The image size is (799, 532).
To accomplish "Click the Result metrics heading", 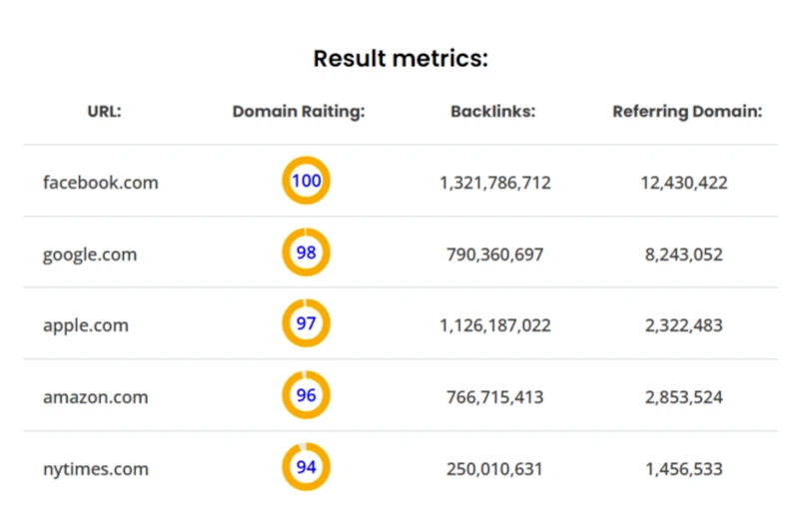I will (x=400, y=59).
